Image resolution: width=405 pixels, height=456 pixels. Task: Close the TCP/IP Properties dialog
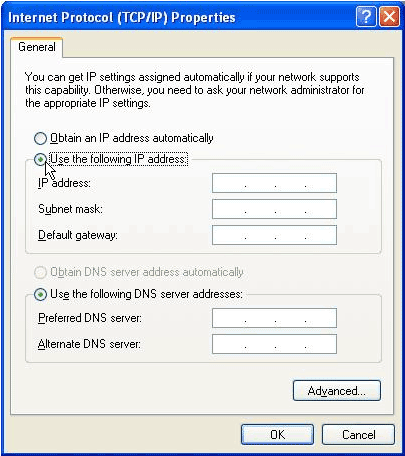389,16
